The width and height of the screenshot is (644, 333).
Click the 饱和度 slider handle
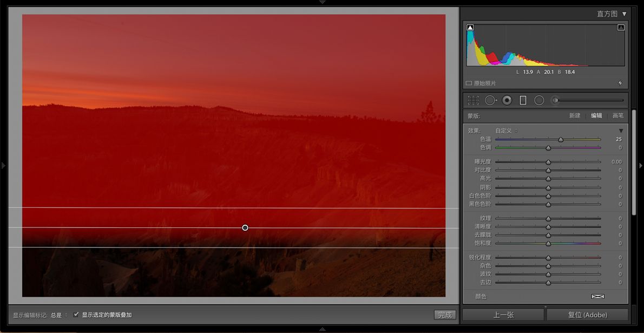click(x=548, y=244)
